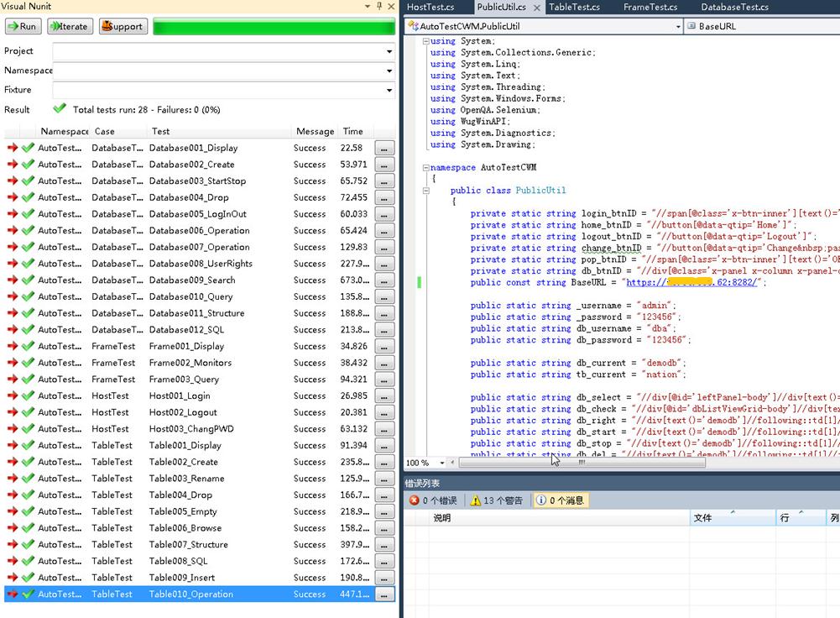Toggle the messages filter in error list
This screenshot has height=618, width=840.
tap(560, 500)
